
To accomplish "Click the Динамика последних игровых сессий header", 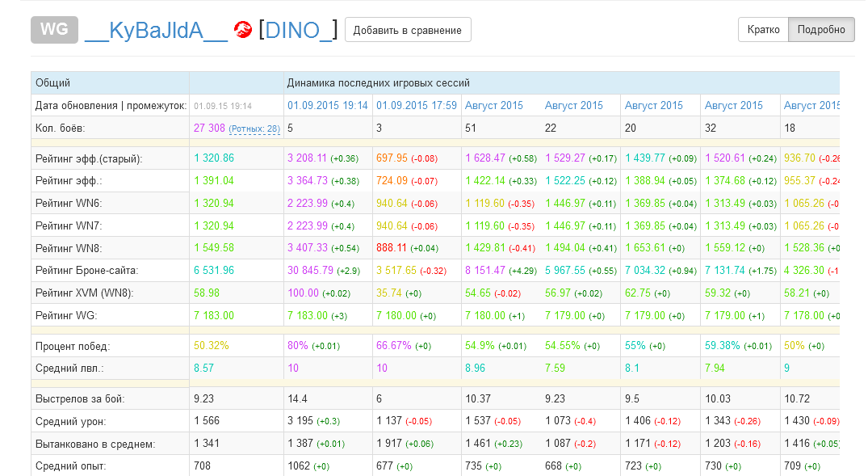I will coord(378,82).
